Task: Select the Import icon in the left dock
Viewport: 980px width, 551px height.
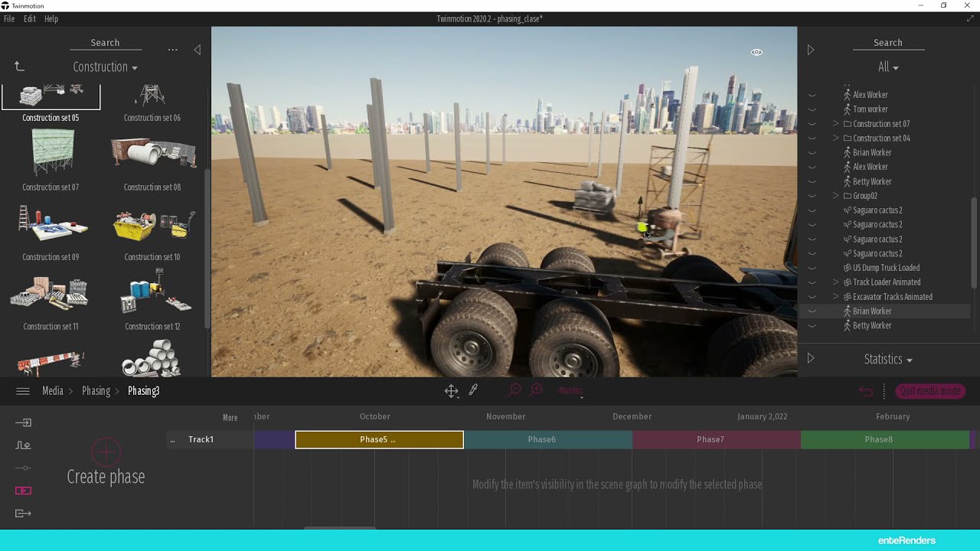Action: point(23,422)
